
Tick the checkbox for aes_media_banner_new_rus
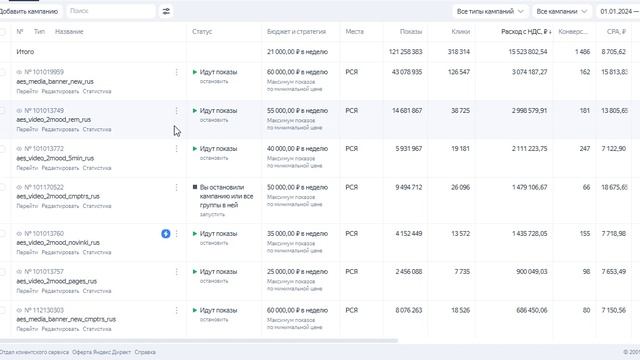pos(2,72)
